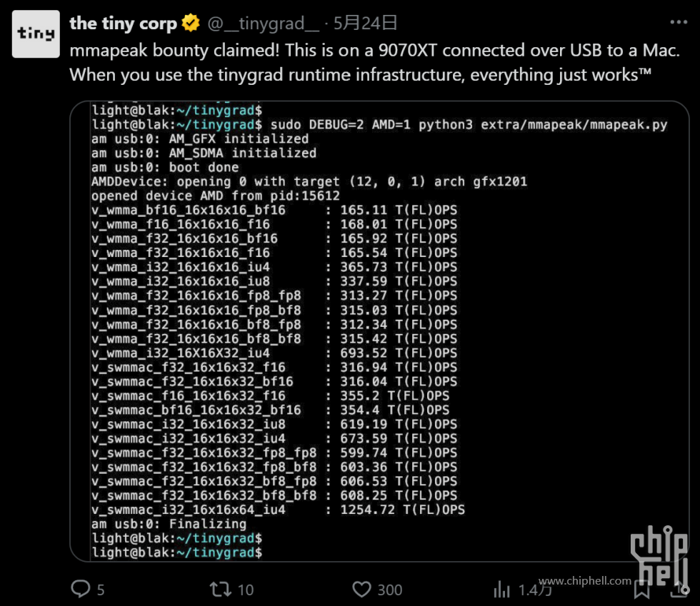The width and height of the screenshot is (700, 606).
Task: Click the 1.4万 views count
Action: point(535,590)
